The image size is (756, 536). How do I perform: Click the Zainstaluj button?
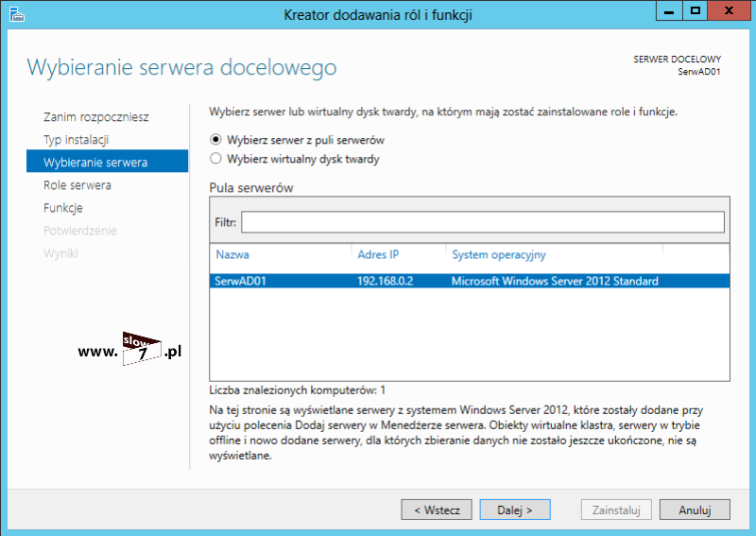point(615,510)
